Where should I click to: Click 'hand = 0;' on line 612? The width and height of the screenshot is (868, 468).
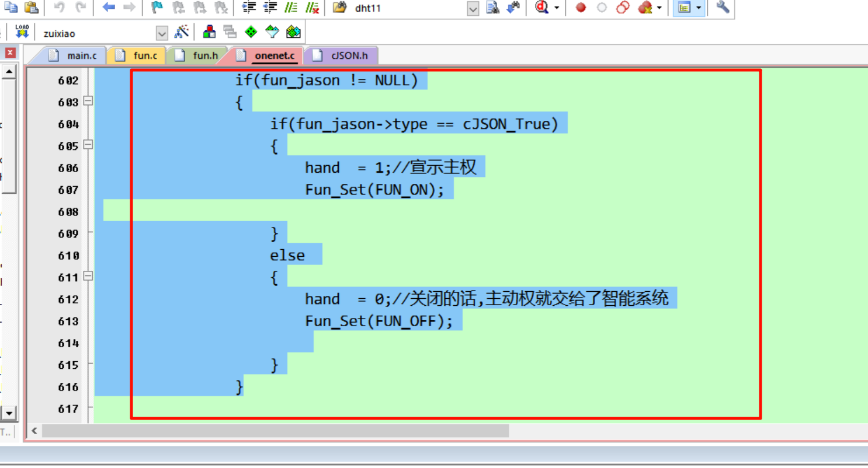coord(348,299)
